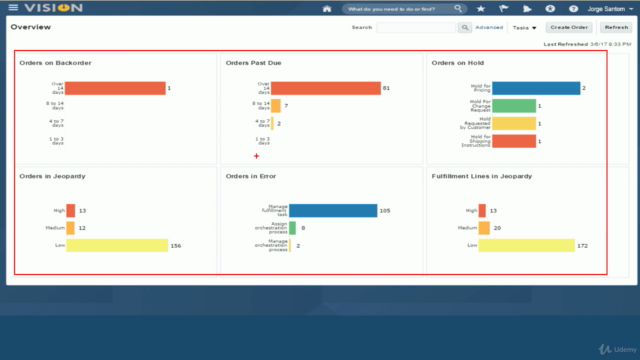
Task: Expand the Tasks dropdown
Action: 524,28
